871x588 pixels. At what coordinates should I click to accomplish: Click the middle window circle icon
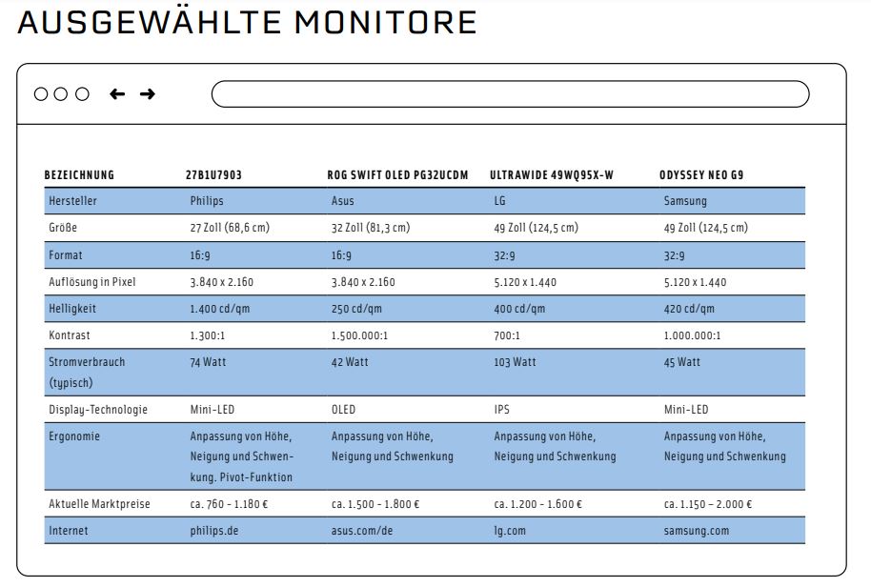tap(61, 94)
